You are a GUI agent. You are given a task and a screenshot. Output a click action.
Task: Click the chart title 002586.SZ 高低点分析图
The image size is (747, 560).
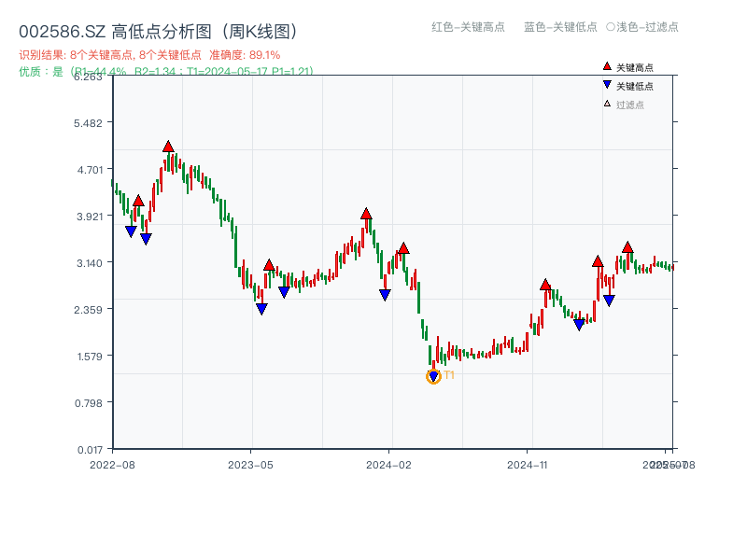(x=159, y=32)
